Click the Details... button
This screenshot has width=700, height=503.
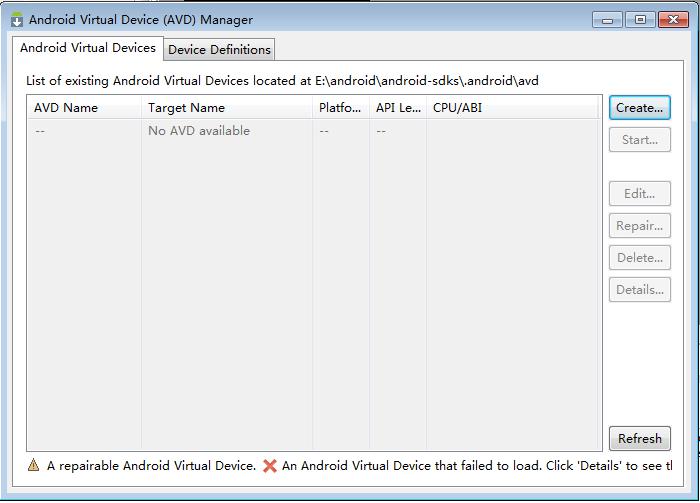pos(640,290)
